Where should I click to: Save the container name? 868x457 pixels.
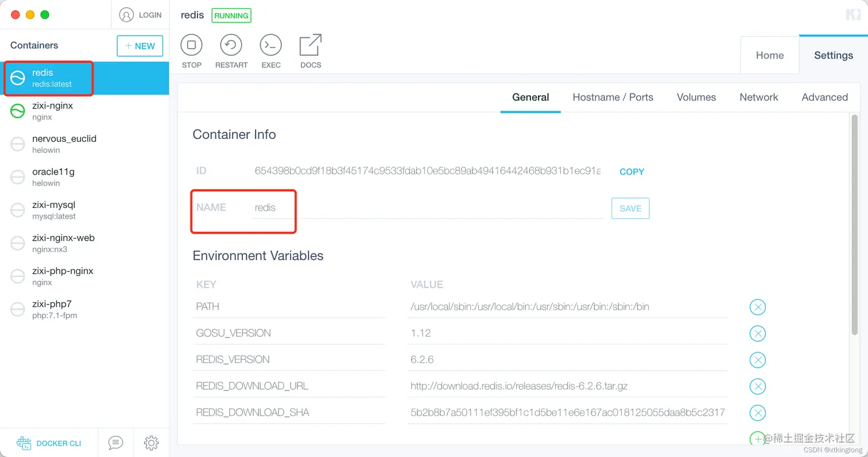click(x=630, y=208)
